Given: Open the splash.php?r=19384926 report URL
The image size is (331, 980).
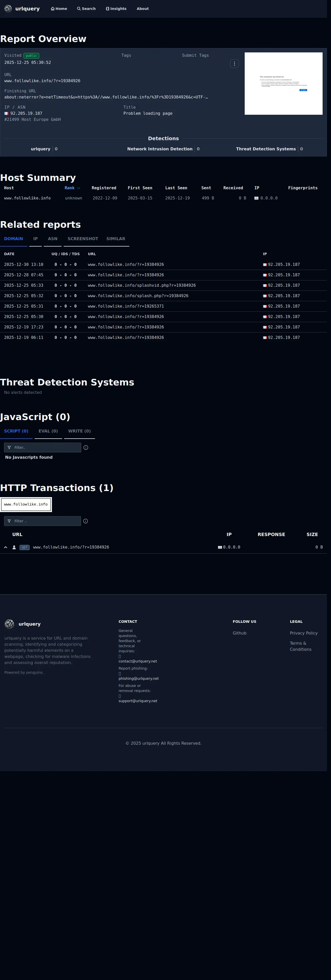Looking at the screenshot, I should pos(138,296).
